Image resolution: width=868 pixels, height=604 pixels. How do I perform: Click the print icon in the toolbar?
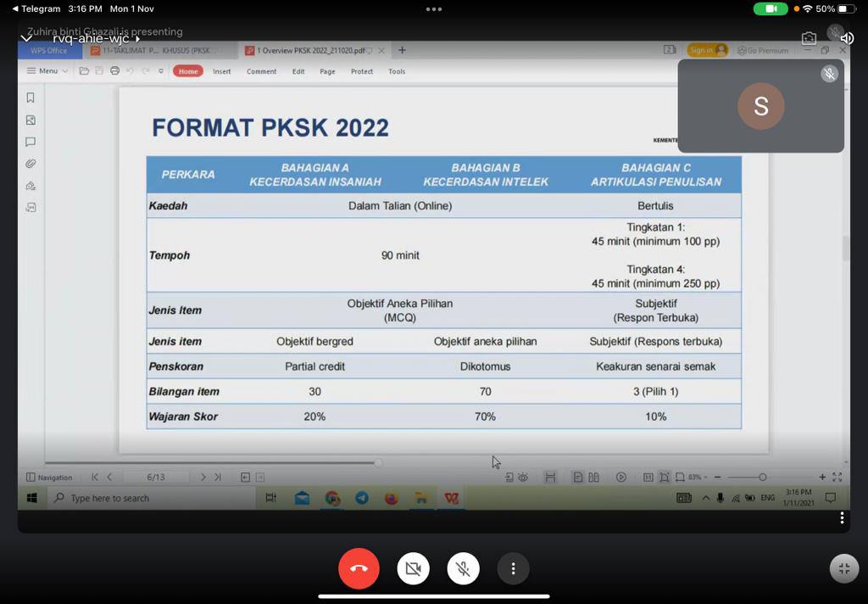[x=114, y=71]
